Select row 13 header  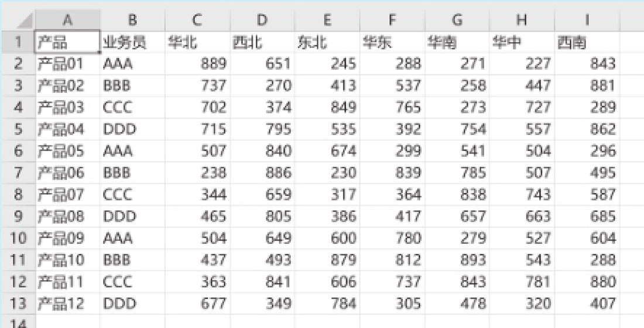coord(18,304)
